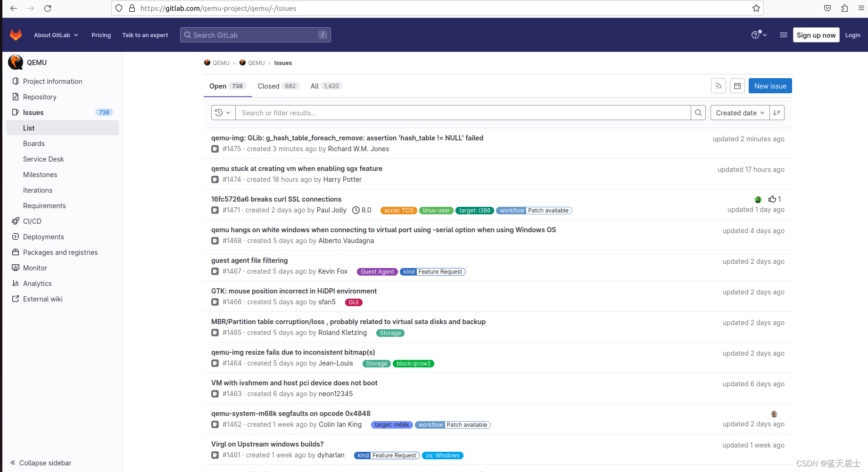
Task: Open GitLab help question mark menu
Action: coord(759,35)
